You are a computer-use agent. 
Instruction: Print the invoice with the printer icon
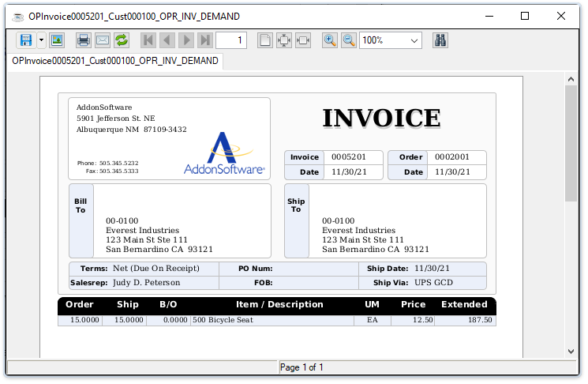tap(84, 40)
